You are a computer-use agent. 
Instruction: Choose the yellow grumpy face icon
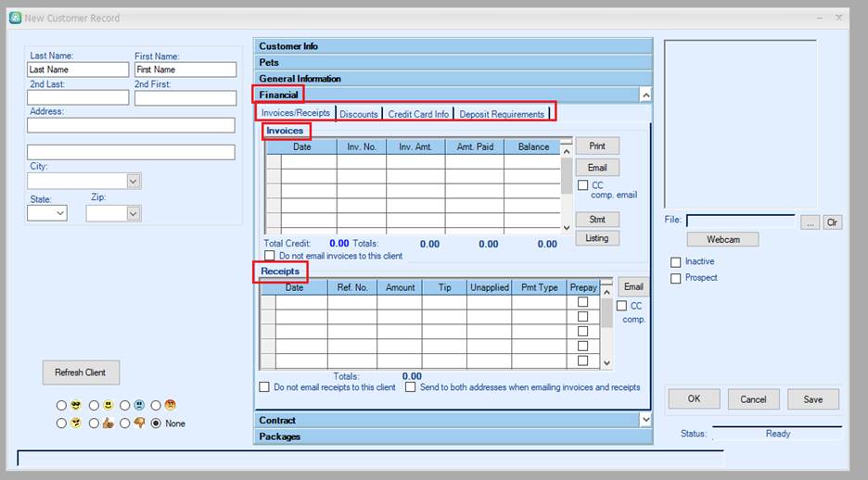[75, 423]
